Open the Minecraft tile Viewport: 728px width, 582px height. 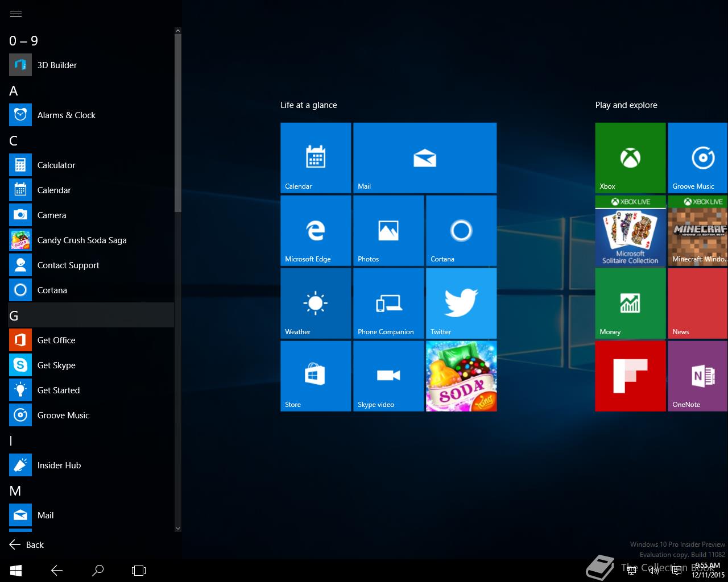click(698, 231)
